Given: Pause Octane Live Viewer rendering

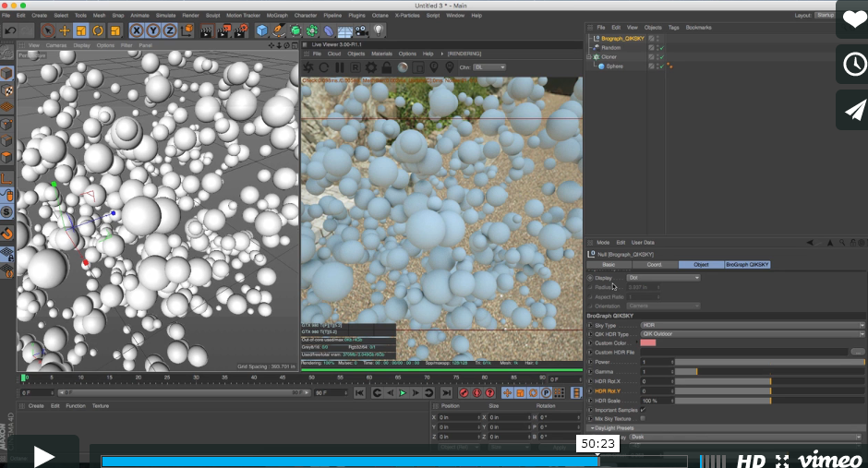Looking at the screenshot, I should coord(339,67).
